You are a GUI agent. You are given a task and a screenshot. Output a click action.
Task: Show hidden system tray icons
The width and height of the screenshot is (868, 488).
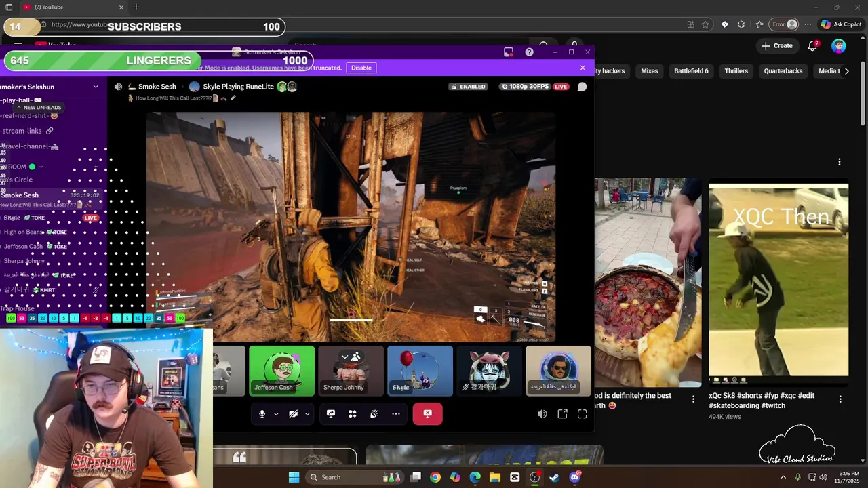(x=783, y=477)
